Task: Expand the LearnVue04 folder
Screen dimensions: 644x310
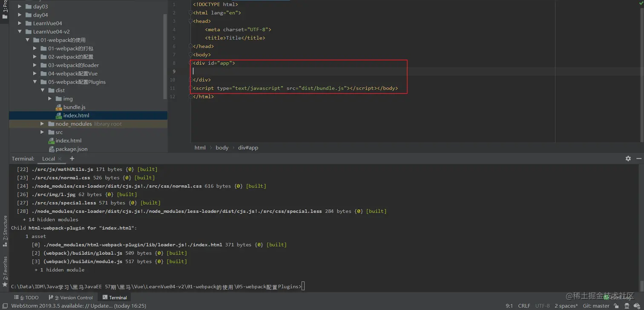Action: [20, 23]
